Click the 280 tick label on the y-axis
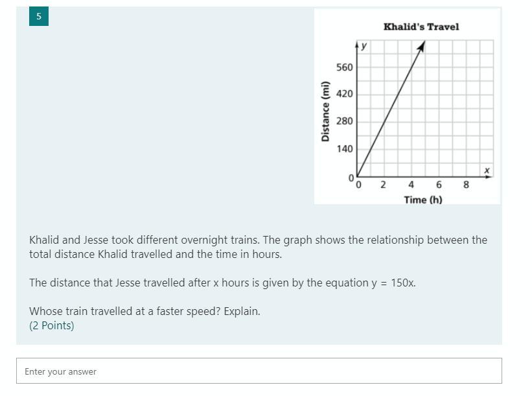The height and width of the screenshot is (396, 532). click(344, 121)
